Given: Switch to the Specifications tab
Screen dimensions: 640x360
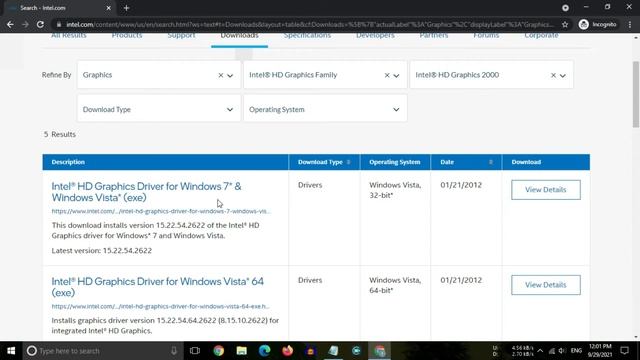Looking at the screenshot, I should coord(307,36).
